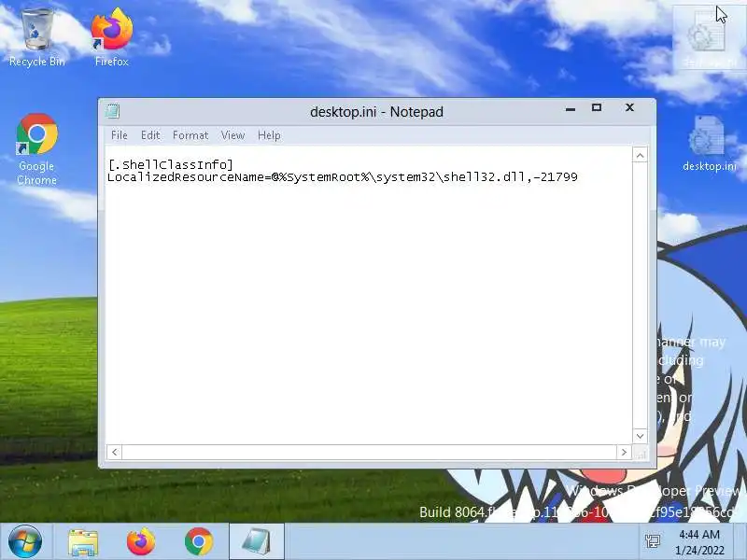747x560 pixels.
Task: Click the Notepad title bar icon
Action: tap(113, 111)
